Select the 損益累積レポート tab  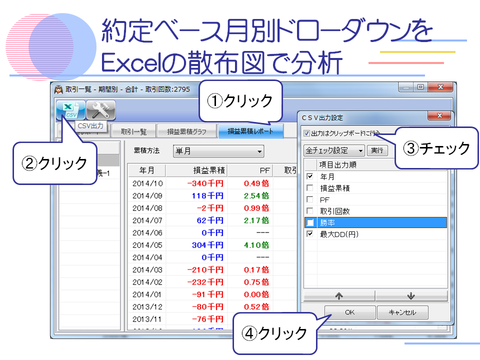(251, 131)
